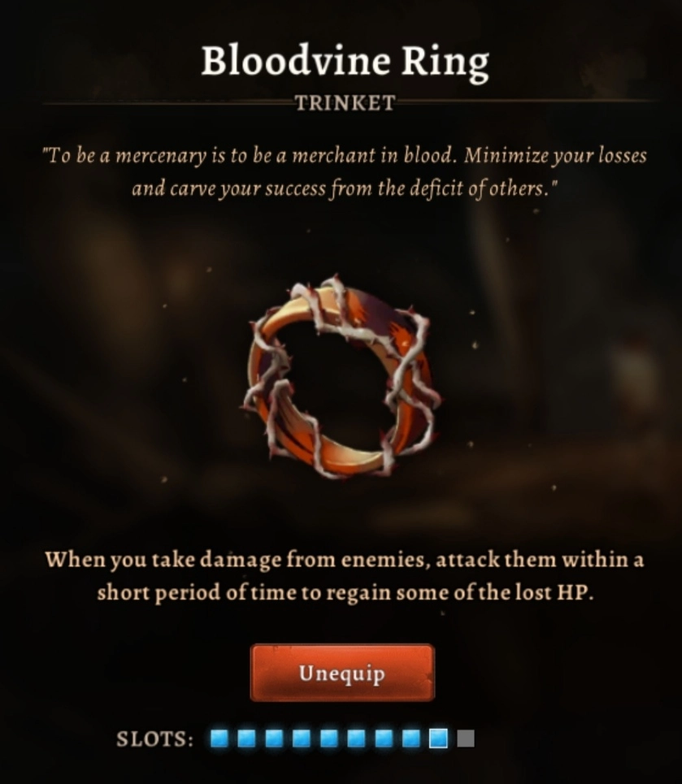Click the mercenary flavor quote's first line
Screen dimensions: 682x784
[345, 156]
